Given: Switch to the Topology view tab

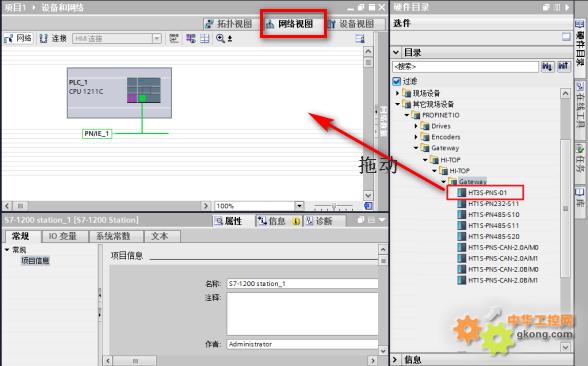Looking at the screenshot, I should [229, 24].
